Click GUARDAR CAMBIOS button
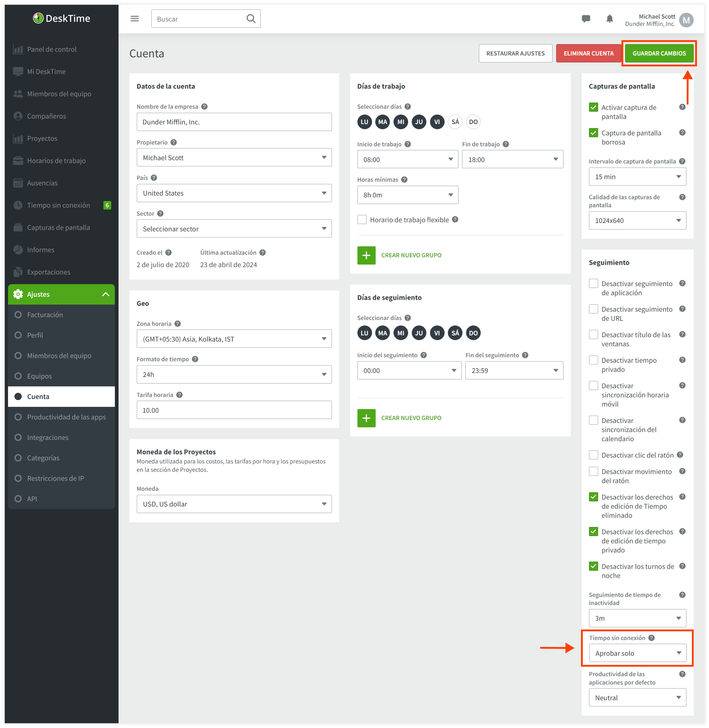 (659, 53)
